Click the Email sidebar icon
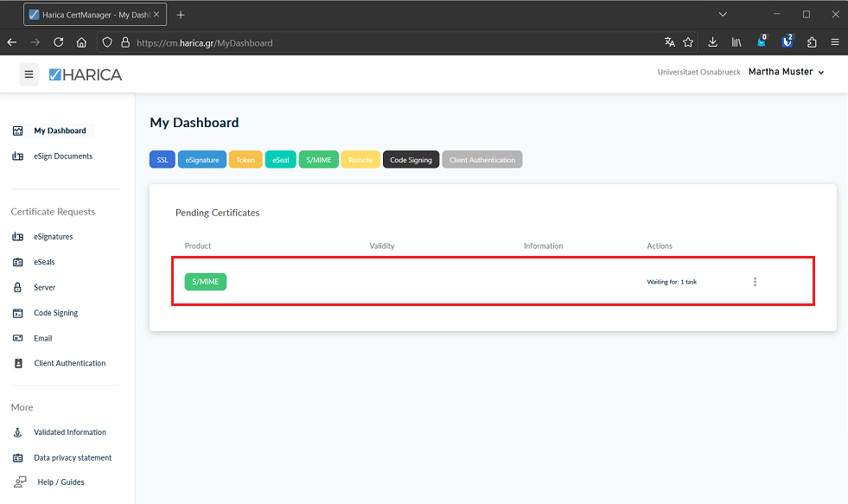 tap(18, 338)
